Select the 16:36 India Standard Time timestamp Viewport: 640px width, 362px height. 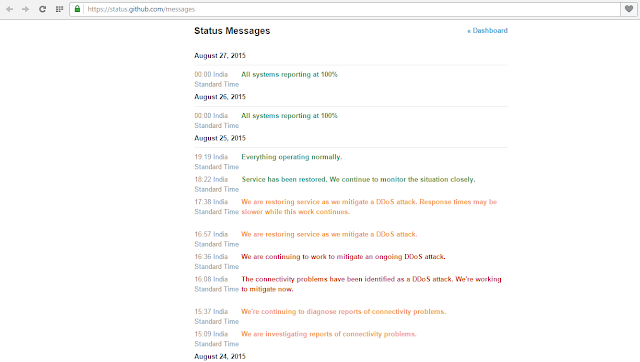(x=216, y=262)
